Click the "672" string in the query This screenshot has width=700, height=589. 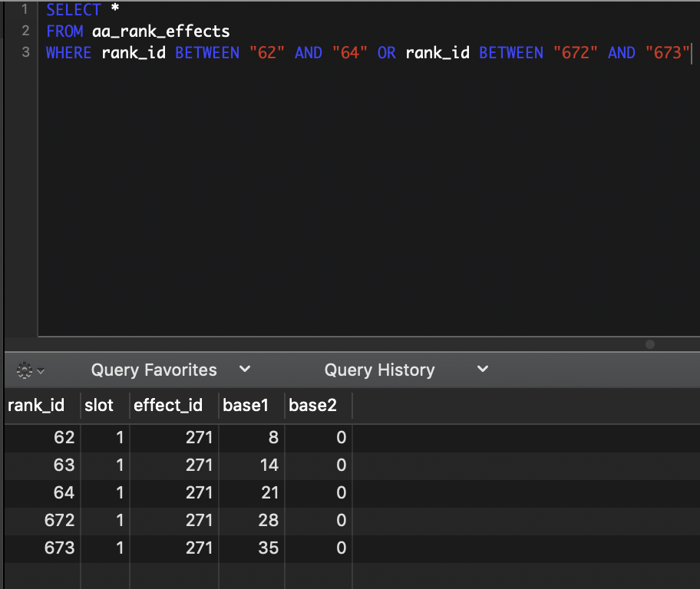click(576, 53)
